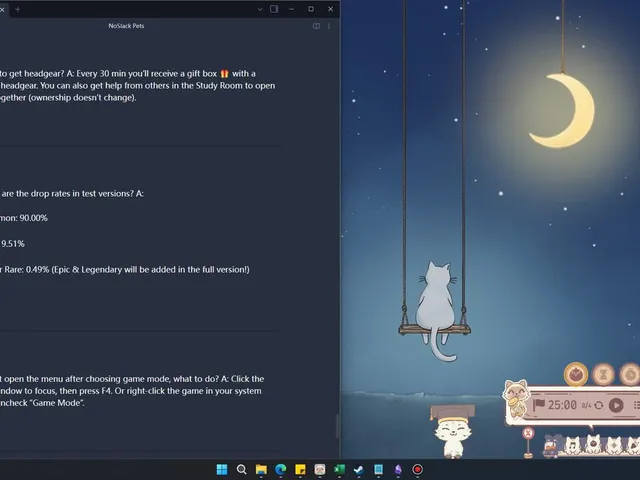
Task: Click the '9.51%' drop rate line
Action: 13,244
